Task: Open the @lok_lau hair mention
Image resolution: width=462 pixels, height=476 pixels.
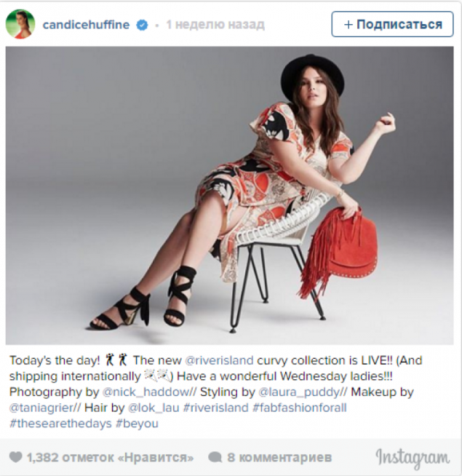Action: 154,408
